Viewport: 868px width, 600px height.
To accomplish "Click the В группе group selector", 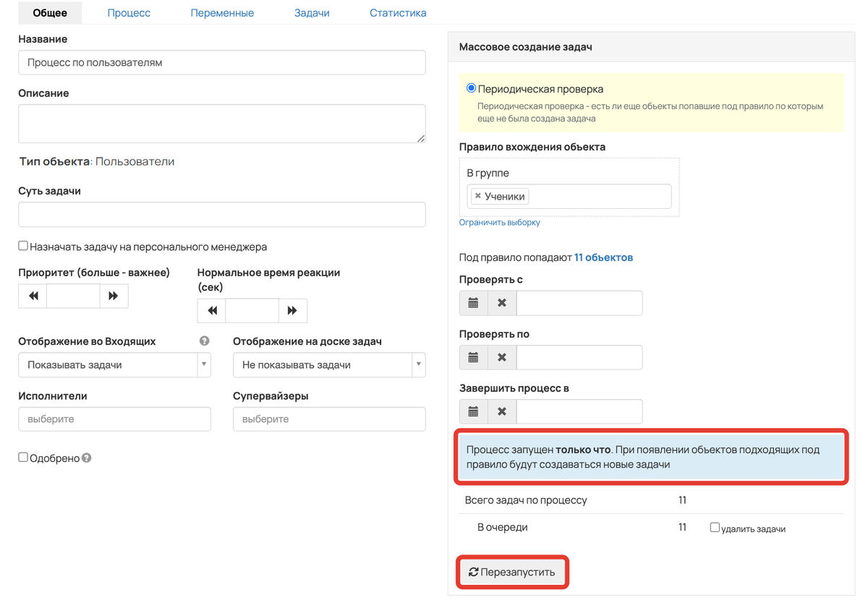I will coord(569,196).
